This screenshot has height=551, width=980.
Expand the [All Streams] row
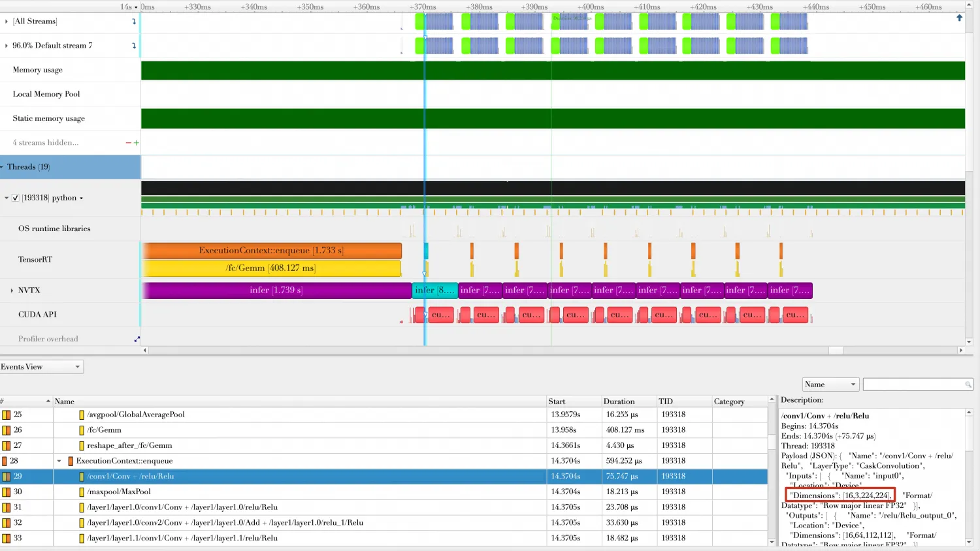[x=7, y=22]
